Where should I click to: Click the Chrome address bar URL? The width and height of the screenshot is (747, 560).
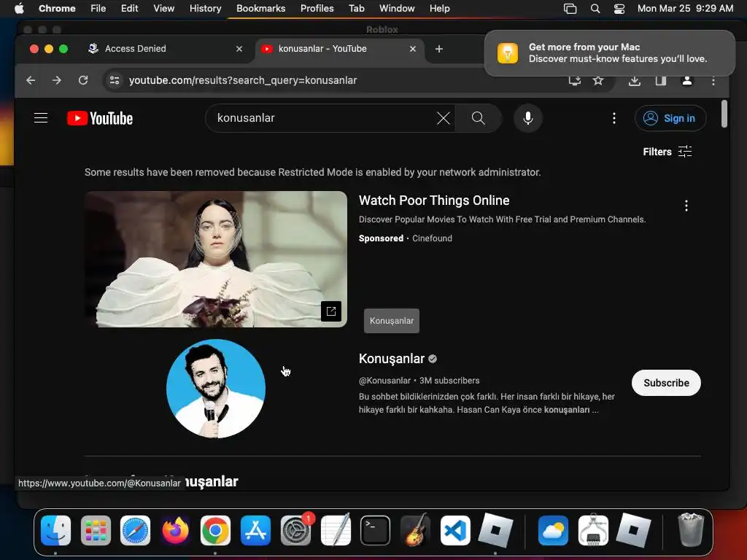[243, 80]
